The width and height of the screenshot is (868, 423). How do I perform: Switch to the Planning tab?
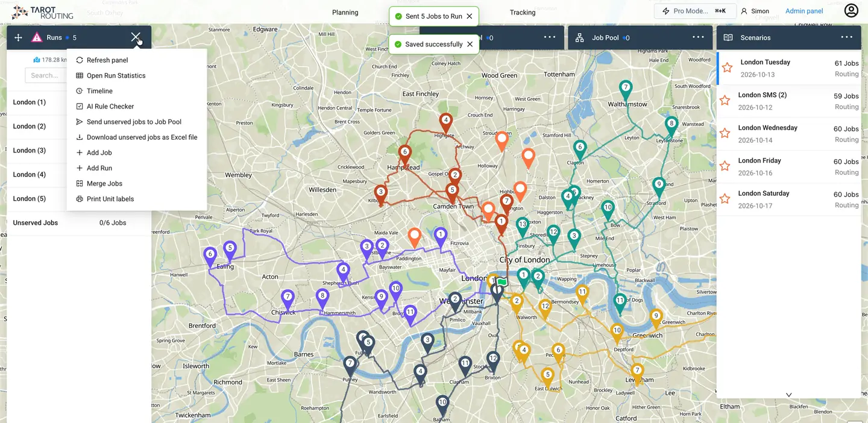[345, 12]
